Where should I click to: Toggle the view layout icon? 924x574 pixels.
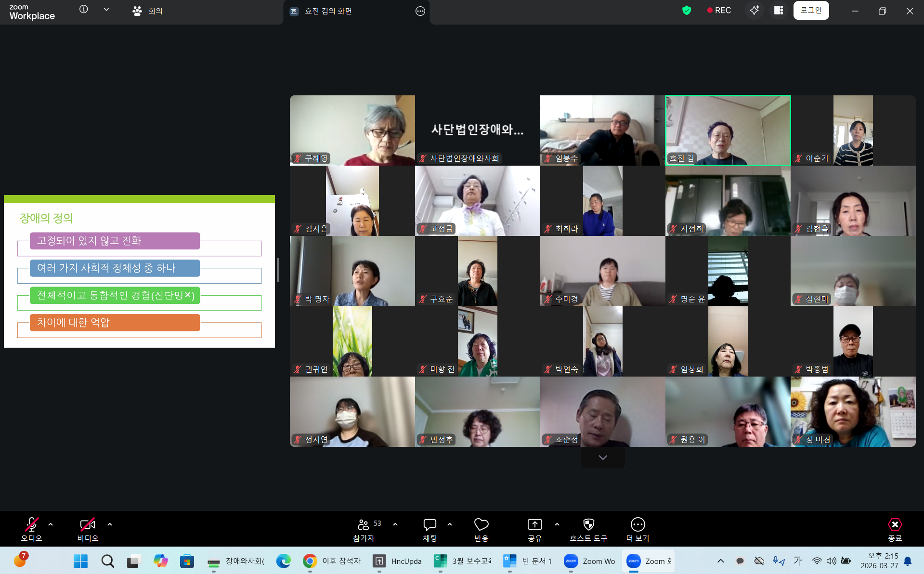[x=779, y=11]
